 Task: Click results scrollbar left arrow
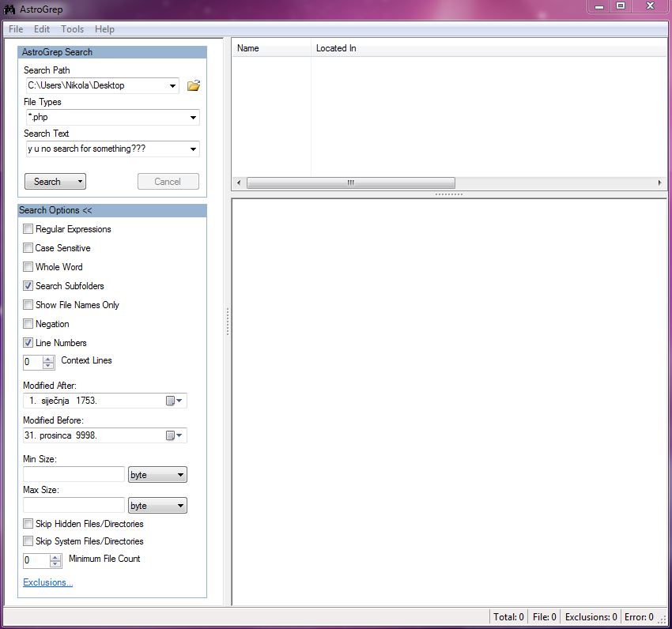point(239,183)
